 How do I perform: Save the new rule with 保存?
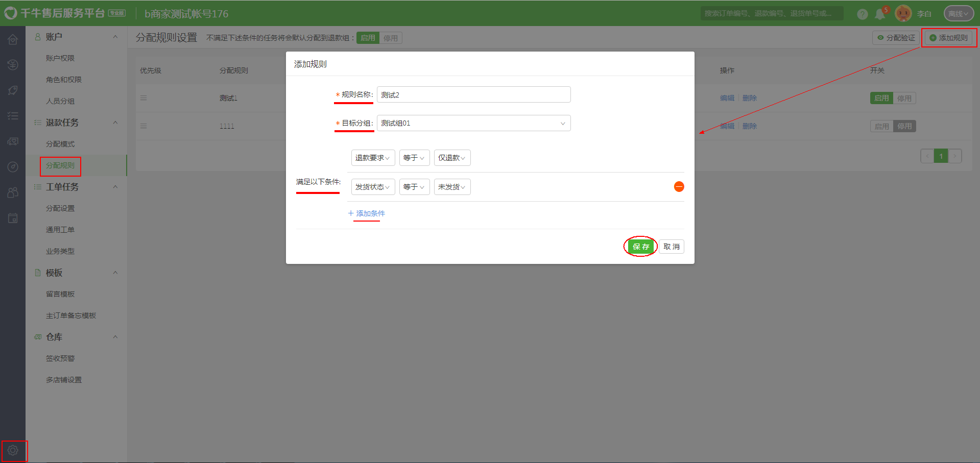point(641,247)
